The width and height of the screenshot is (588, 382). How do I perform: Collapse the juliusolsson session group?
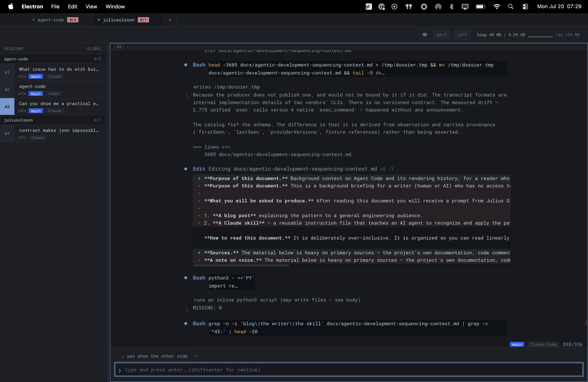(x=53, y=120)
